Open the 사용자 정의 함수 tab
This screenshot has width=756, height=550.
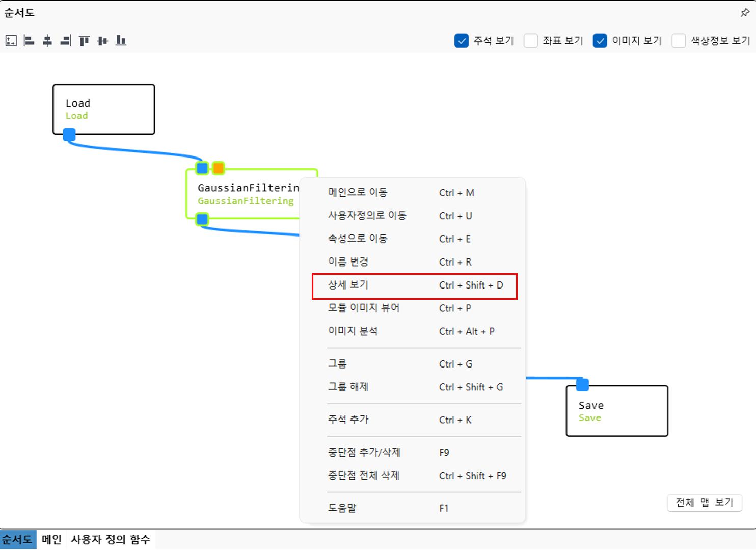pyautogui.click(x=111, y=540)
